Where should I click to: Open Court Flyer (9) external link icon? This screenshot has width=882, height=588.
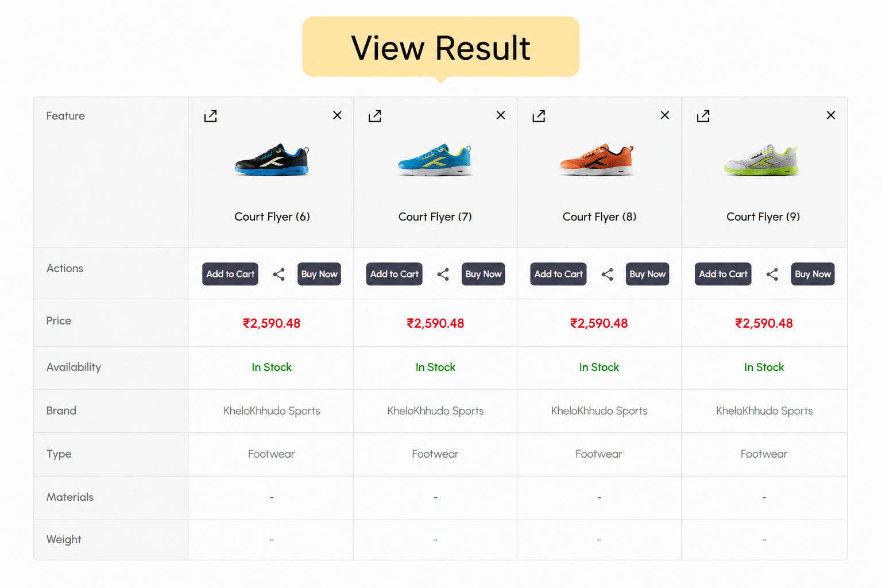(x=703, y=116)
